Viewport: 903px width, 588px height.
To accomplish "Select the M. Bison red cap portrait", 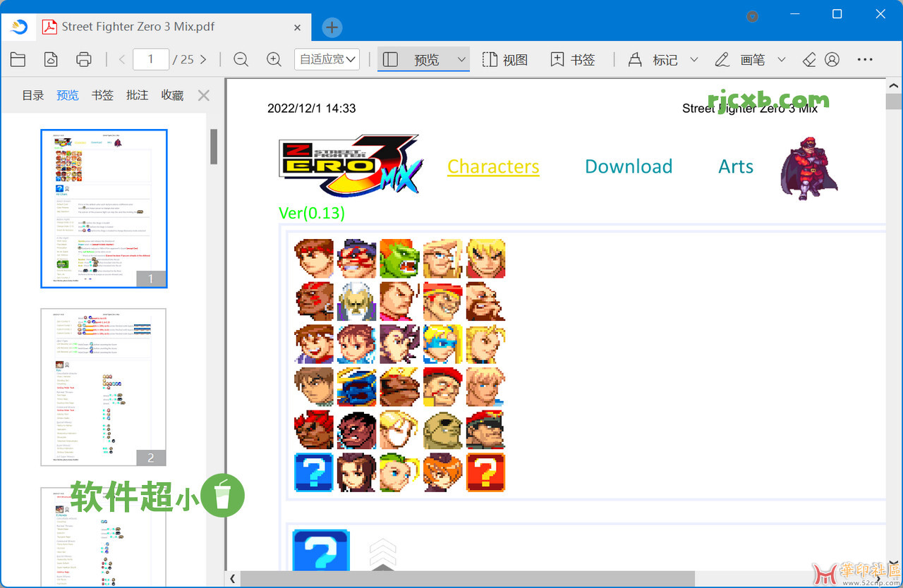I will (x=485, y=429).
